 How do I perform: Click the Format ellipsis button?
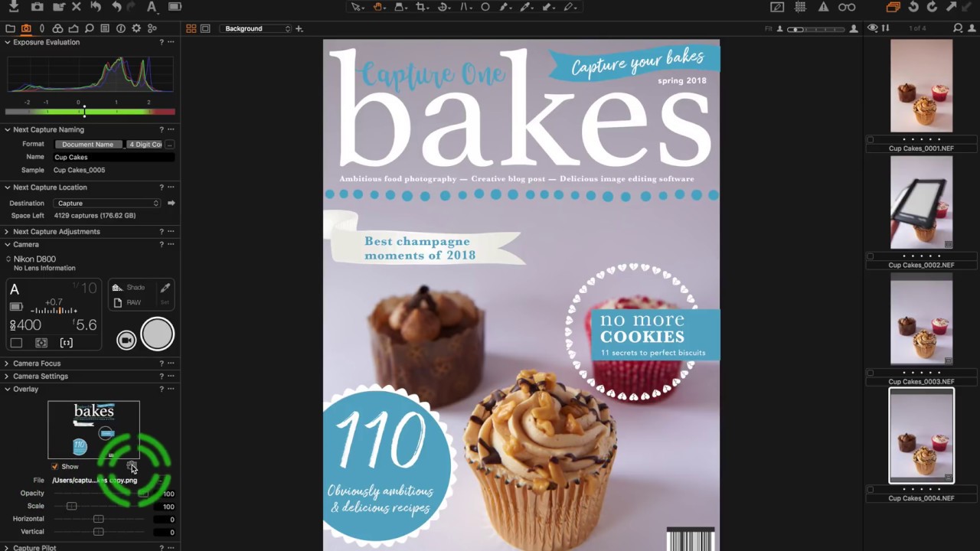[169, 144]
